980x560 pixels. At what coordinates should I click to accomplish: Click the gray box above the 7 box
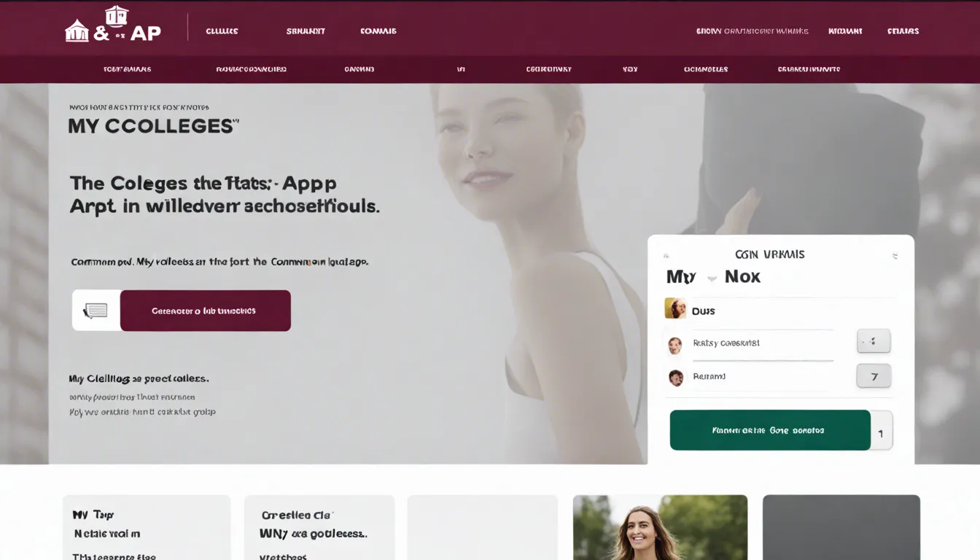[x=874, y=341]
